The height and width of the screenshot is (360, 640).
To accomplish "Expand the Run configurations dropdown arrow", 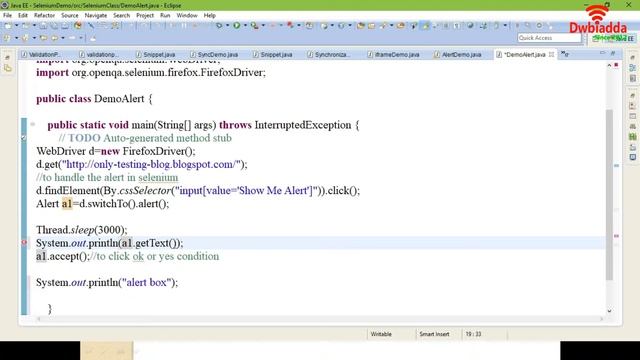I will (x=245, y=25).
